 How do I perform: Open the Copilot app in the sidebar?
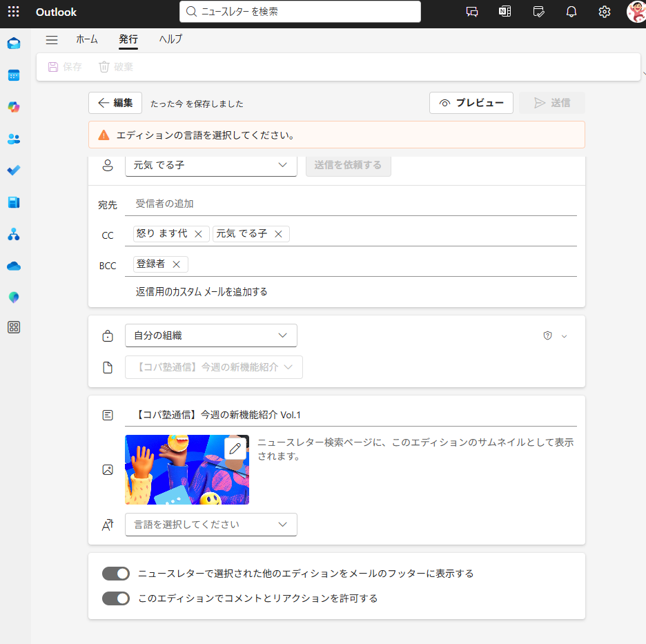click(x=14, y=107)
